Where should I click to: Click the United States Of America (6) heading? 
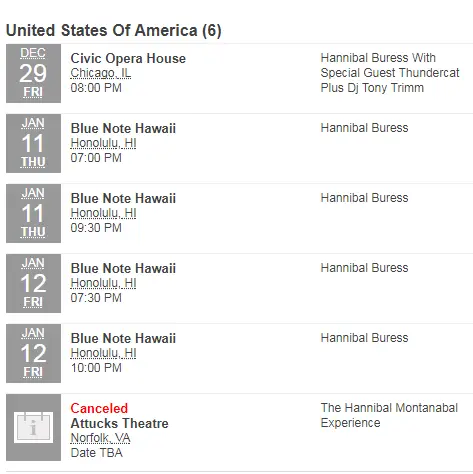[x=114, y=31]
